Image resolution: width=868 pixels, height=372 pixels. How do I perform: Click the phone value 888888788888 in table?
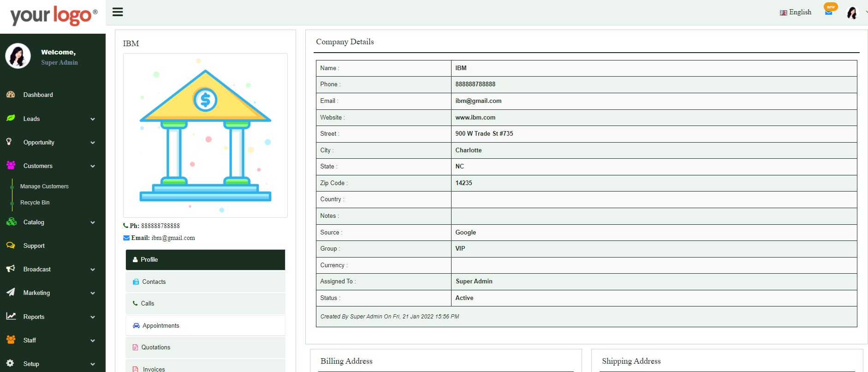tap(476, 84)
